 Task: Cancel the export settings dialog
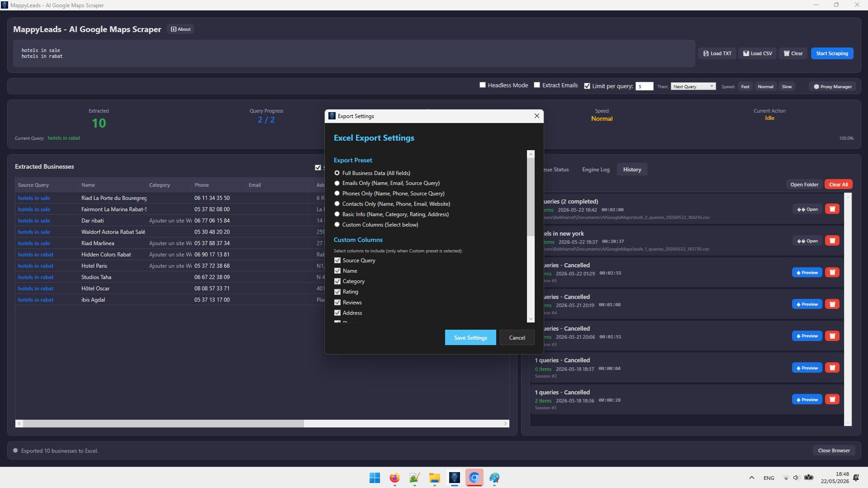pos(517,338)
